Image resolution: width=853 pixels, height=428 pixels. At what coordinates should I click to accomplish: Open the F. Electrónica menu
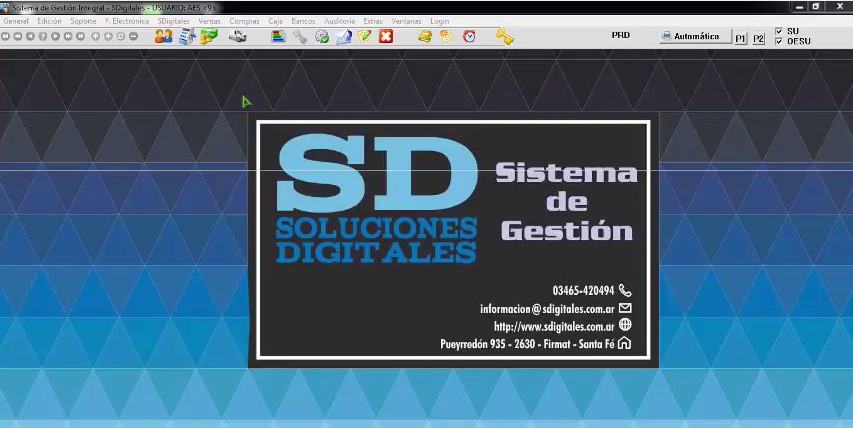click(x=127, y=21)
